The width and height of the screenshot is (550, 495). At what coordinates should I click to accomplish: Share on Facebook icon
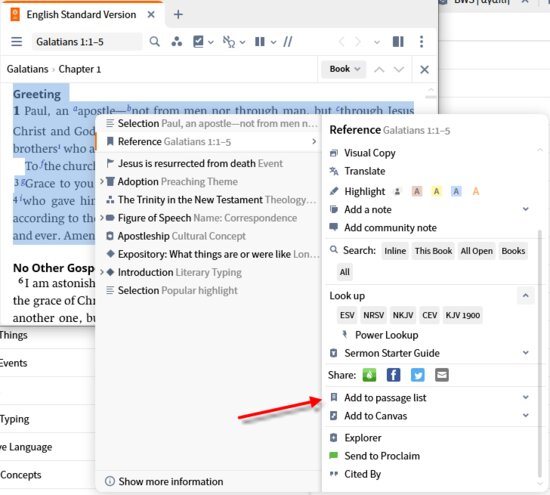click(393, 375)
